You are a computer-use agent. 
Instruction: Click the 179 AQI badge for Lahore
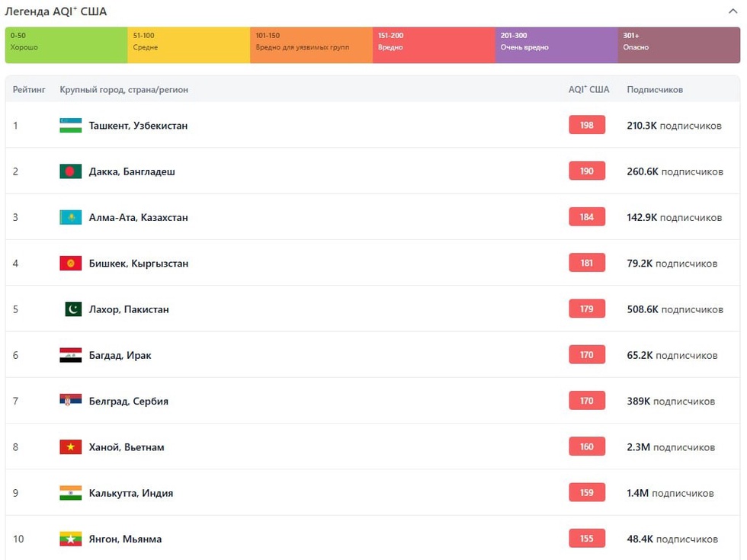587,309
